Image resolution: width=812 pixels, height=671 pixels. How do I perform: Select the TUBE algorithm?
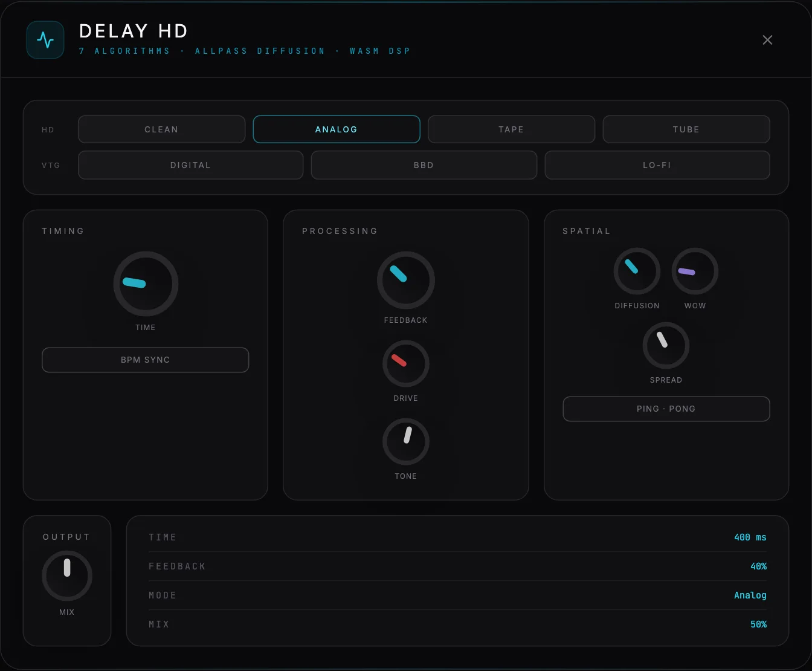686,129
